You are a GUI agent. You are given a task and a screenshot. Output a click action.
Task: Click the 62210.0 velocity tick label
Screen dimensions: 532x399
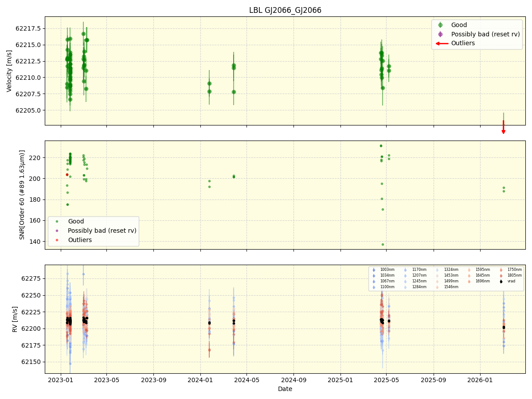click(28, 78)
